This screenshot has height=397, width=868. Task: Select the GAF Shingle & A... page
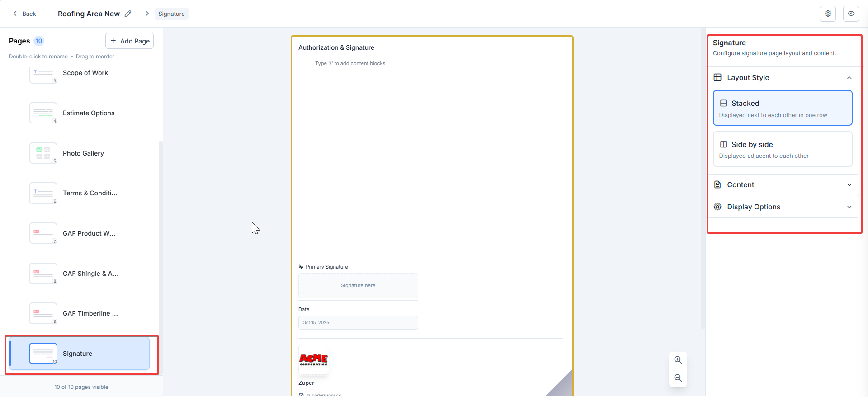click(x=80, y=274)
